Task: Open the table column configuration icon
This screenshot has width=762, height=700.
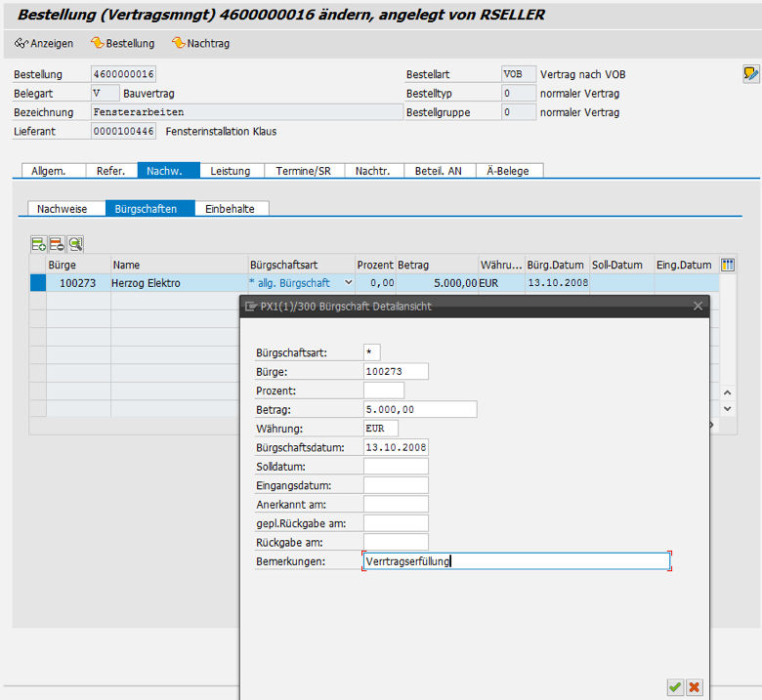Action: coord(727,265)
